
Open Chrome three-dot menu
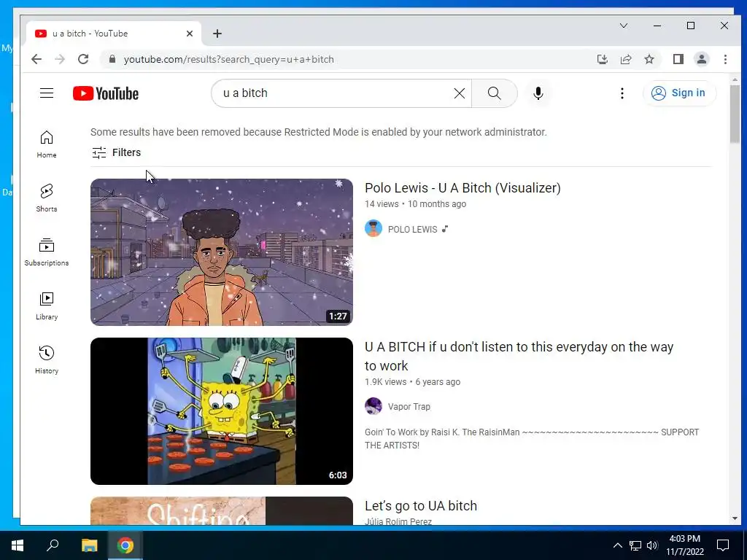click(725, 59)
